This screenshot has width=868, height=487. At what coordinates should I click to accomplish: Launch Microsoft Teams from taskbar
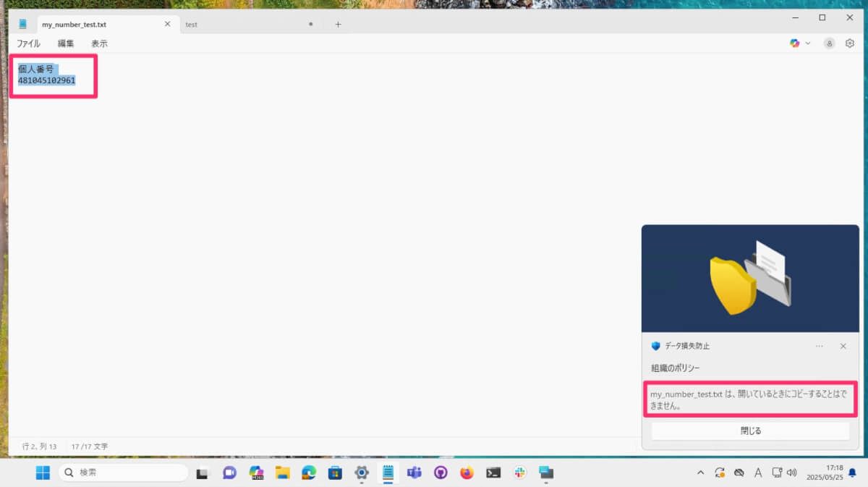pos(414,473)
